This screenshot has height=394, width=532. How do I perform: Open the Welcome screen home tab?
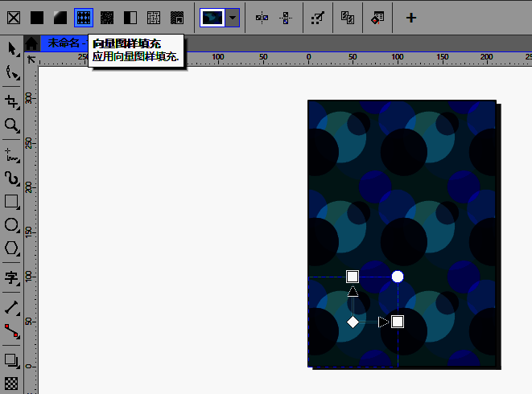[31, 43]
